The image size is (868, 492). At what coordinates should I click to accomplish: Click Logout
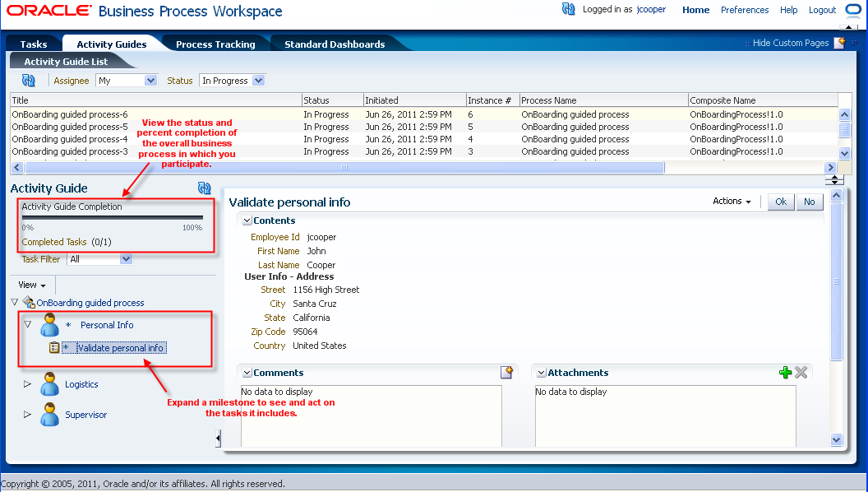click(x=822, y=9)
